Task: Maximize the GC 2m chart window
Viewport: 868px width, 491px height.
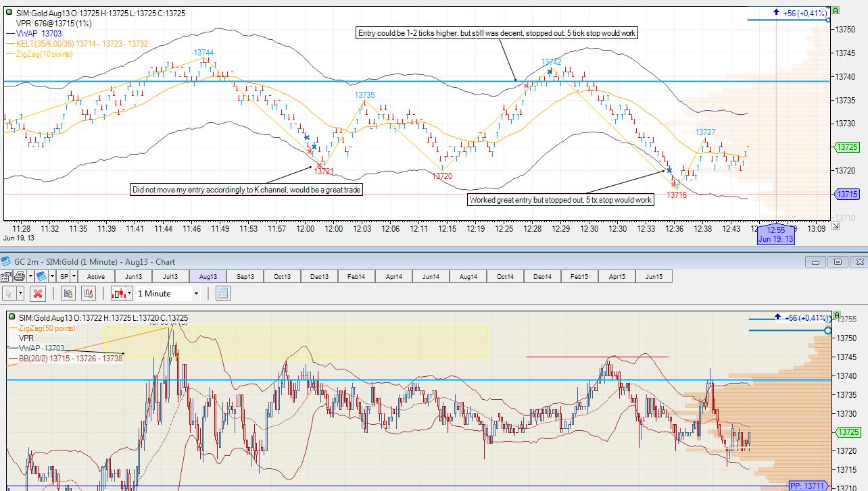Action: coord(838,261)
